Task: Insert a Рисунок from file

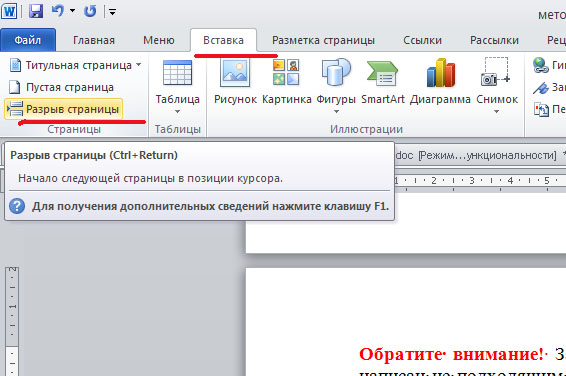Action: (x=235, y=82)
